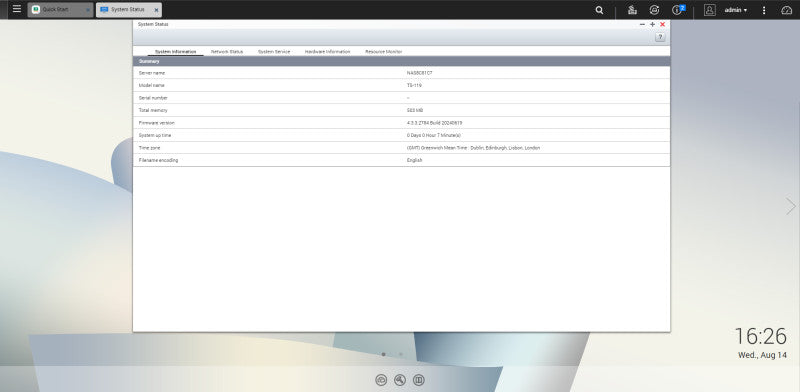Click the date Wed., Aug 14
The height and width of the screenshot is (392, 800).
point(762,355)
